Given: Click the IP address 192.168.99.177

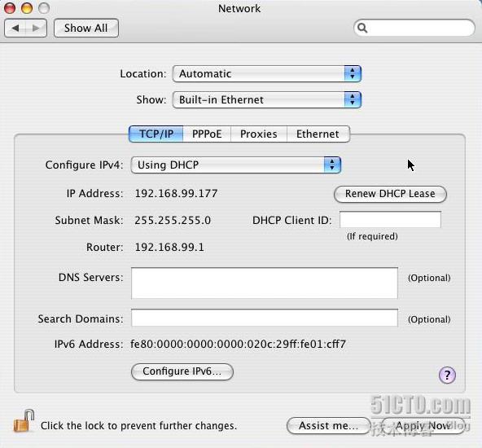Looking at the screenshot, I should [176, 193].
